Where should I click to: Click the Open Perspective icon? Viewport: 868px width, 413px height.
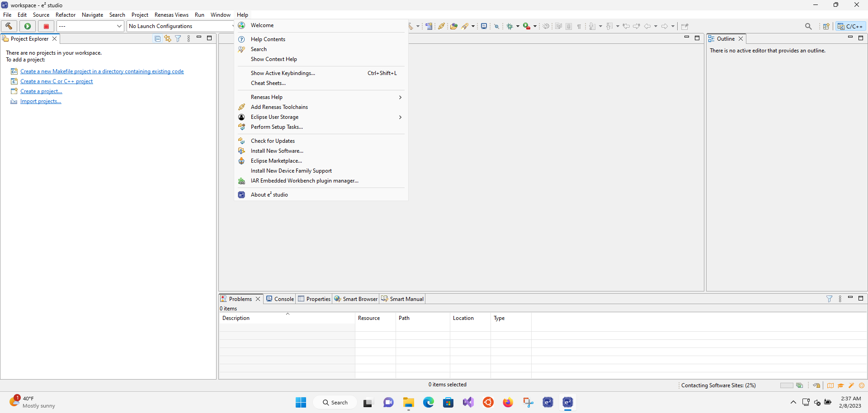[x=826, y=26]
